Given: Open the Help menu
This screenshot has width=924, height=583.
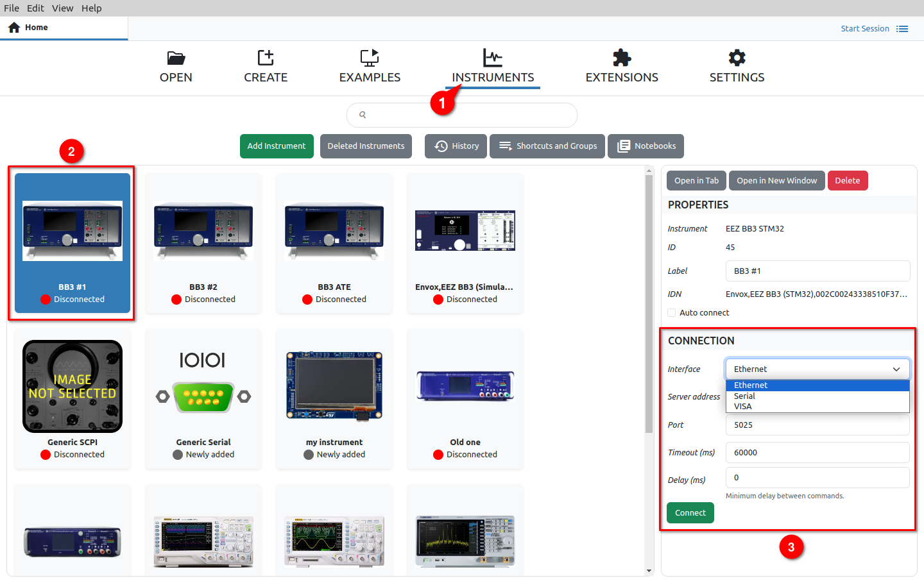Looking at the screenshot, I should [91, 8].
